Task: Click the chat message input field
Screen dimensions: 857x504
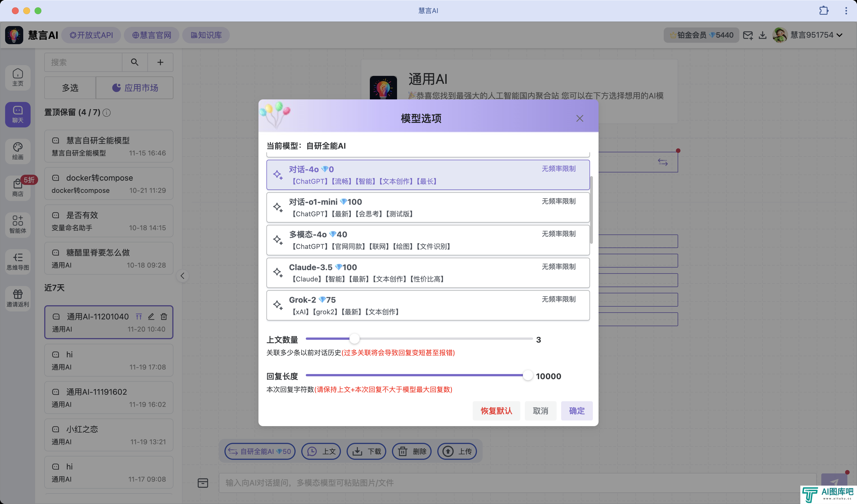Action: tap(517, 483)
